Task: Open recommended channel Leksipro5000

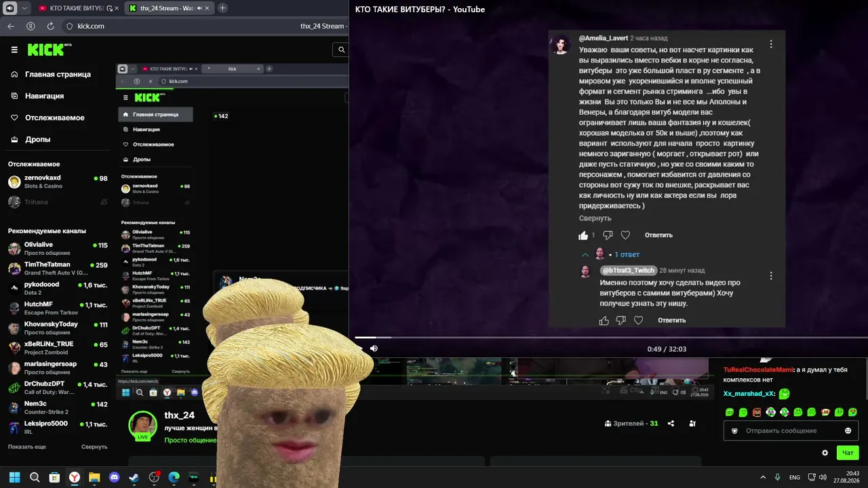Action: 58,427
